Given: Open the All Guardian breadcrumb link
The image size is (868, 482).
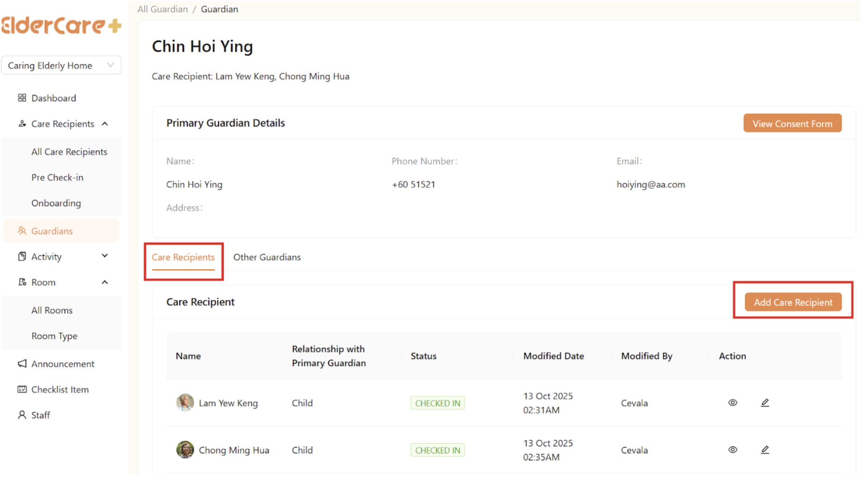Looking at the screenshot, I should [x=162, y=9].
